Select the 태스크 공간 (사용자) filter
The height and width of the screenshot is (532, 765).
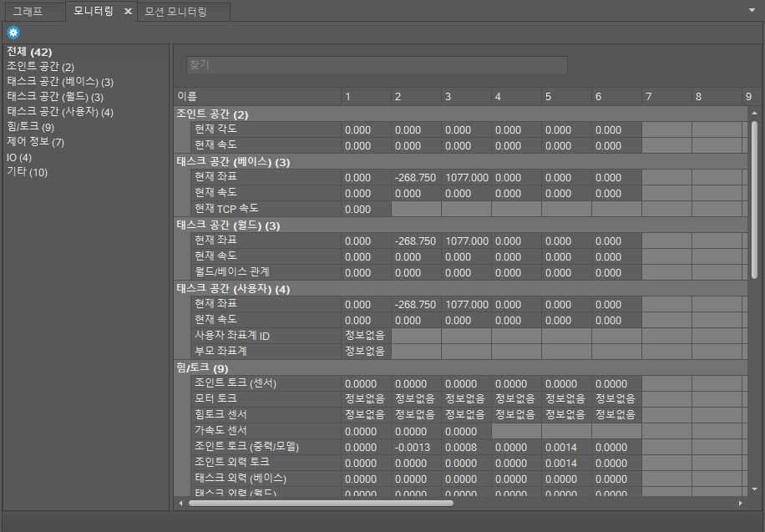tap(55, 112)
